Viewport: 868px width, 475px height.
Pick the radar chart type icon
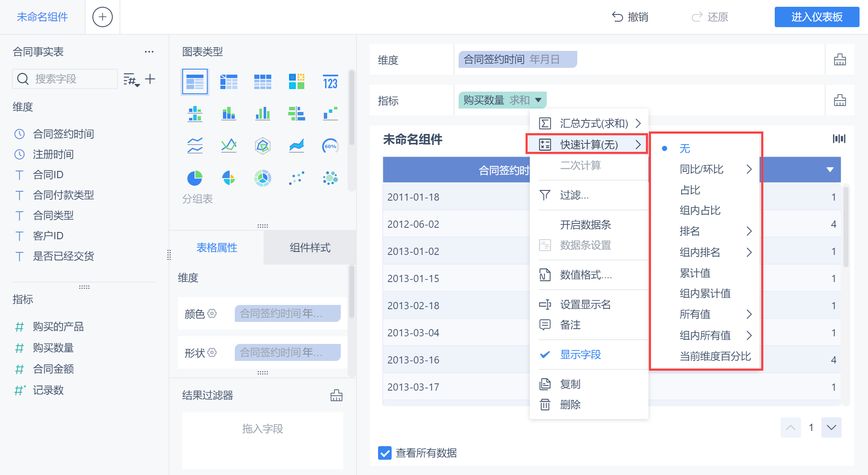click(262, 146)
